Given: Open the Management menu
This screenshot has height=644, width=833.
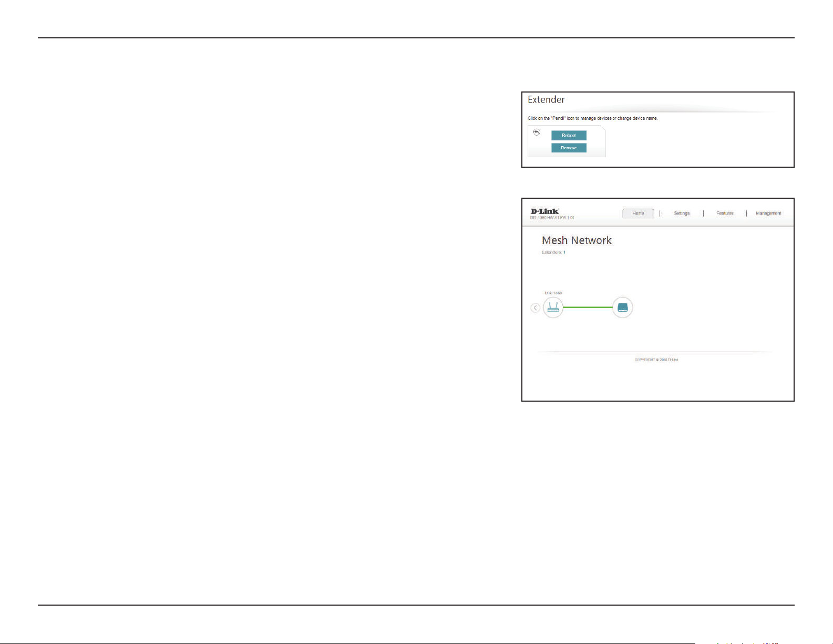Looking at the screenshot, I should 768,213.
